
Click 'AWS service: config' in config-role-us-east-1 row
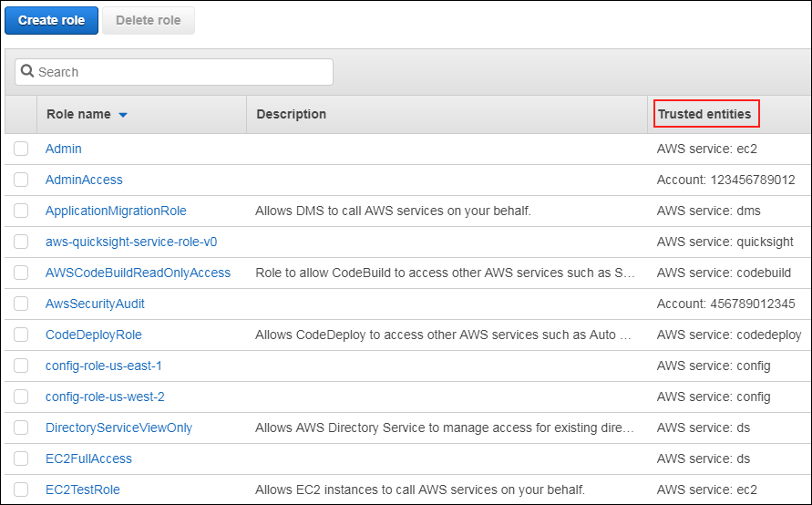[x=714, y=366]
